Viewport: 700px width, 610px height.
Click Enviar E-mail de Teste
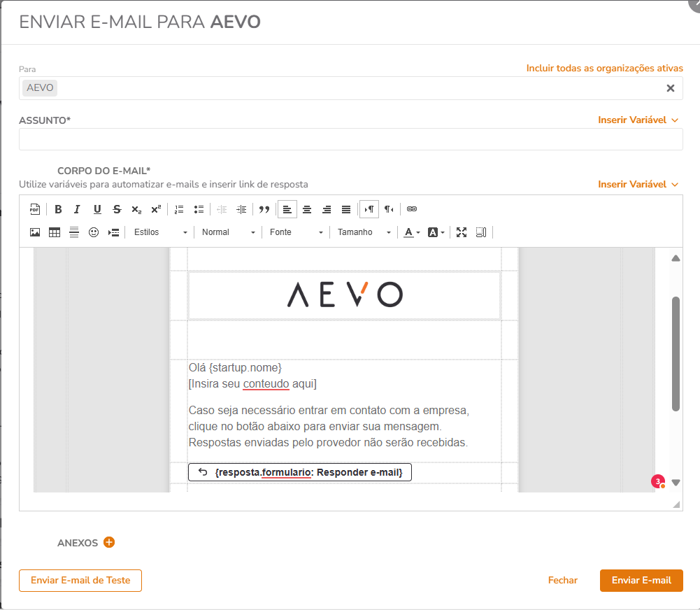[80, 580]
